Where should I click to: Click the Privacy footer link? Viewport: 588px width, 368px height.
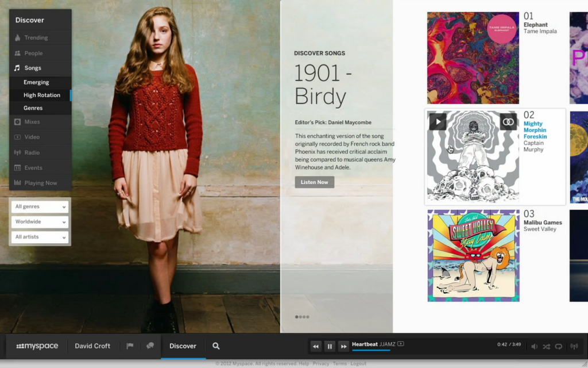click(320, 363)
